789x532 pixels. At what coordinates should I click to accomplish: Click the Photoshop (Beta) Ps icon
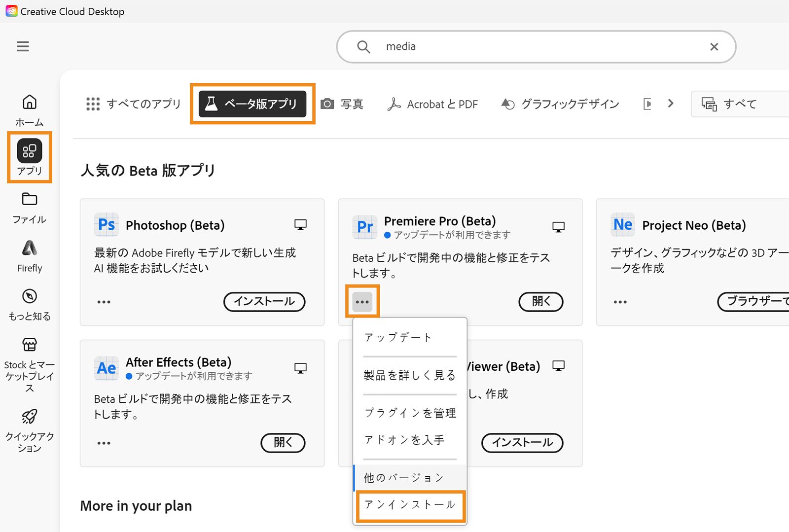coord(107,225)
